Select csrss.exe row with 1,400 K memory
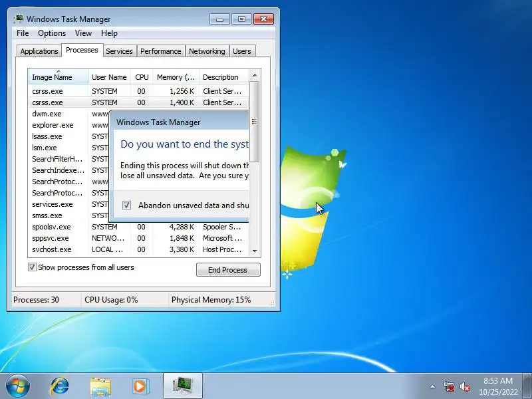This screenshot has height=399, width=532. [x=138, y=102]
